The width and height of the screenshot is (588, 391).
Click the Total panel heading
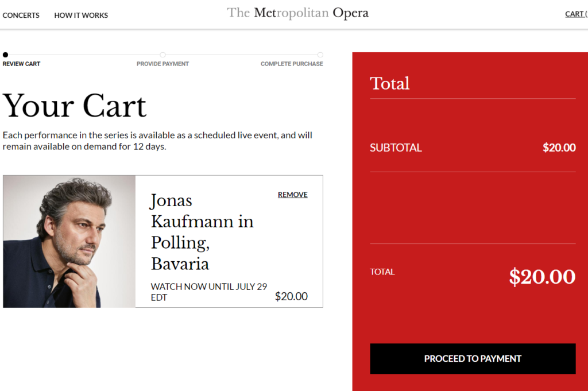click(390, 83)
